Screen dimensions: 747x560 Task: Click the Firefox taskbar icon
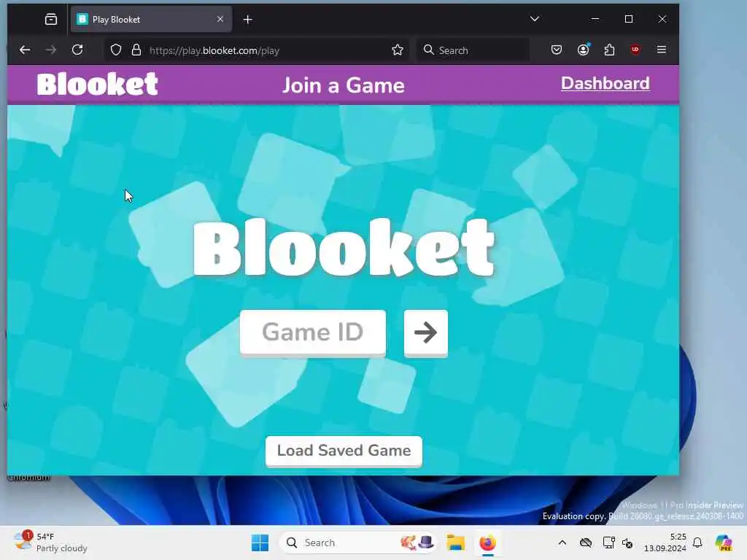[487, 542]
